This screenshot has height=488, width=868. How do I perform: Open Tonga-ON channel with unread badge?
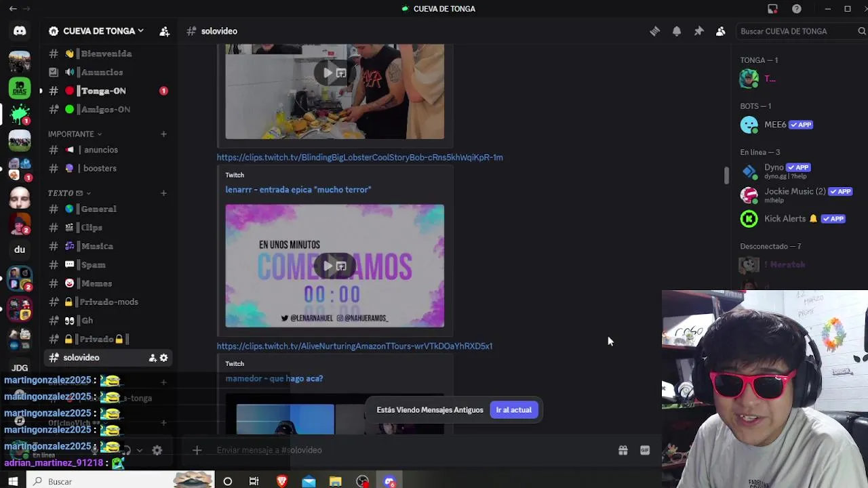108,91
